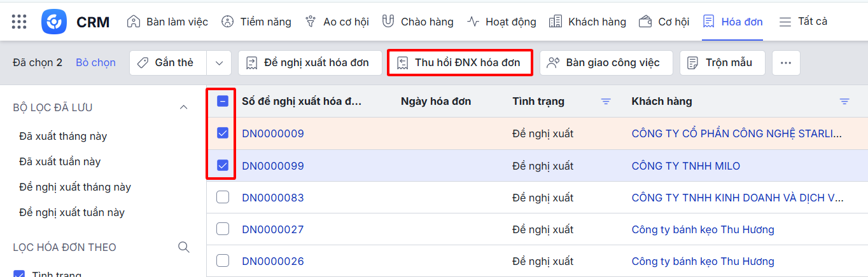The image size is (868, 277).
Task: Open the Tất cả menu
Action: pyautogui.click(x=803, y=22)
